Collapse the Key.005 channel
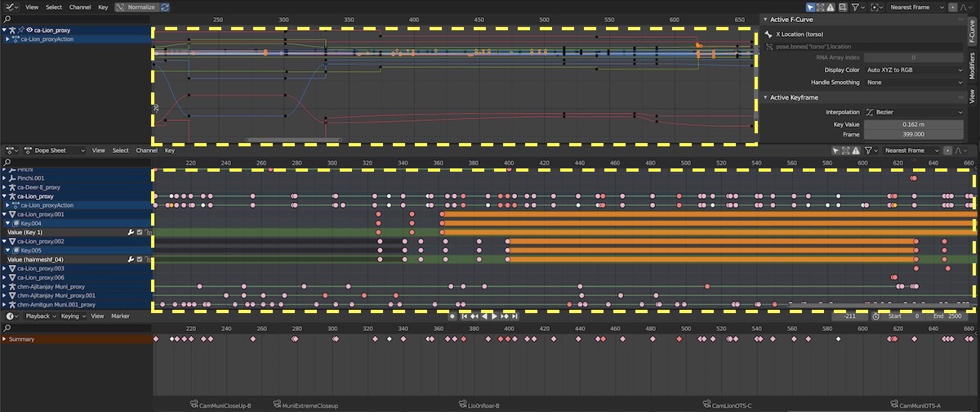Viewport: 980px width, 412px height. click(x=7, y=250)
